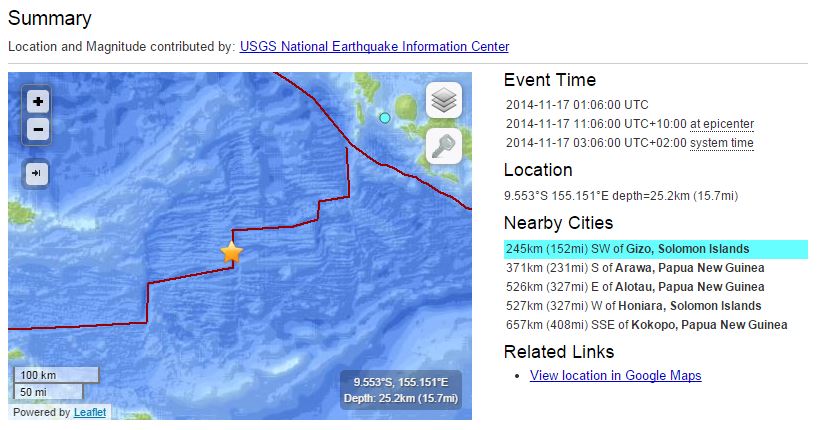
Task: Select the Alotau, Papua New Guinea row
Action: pyautogui.click(x=635, y=287)
